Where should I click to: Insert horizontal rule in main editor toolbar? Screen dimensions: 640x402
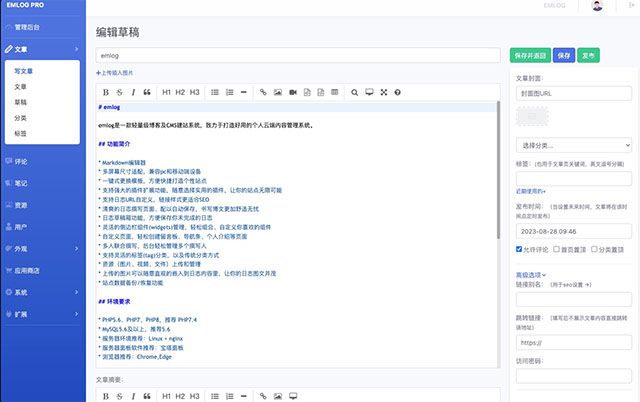[244, 93]
